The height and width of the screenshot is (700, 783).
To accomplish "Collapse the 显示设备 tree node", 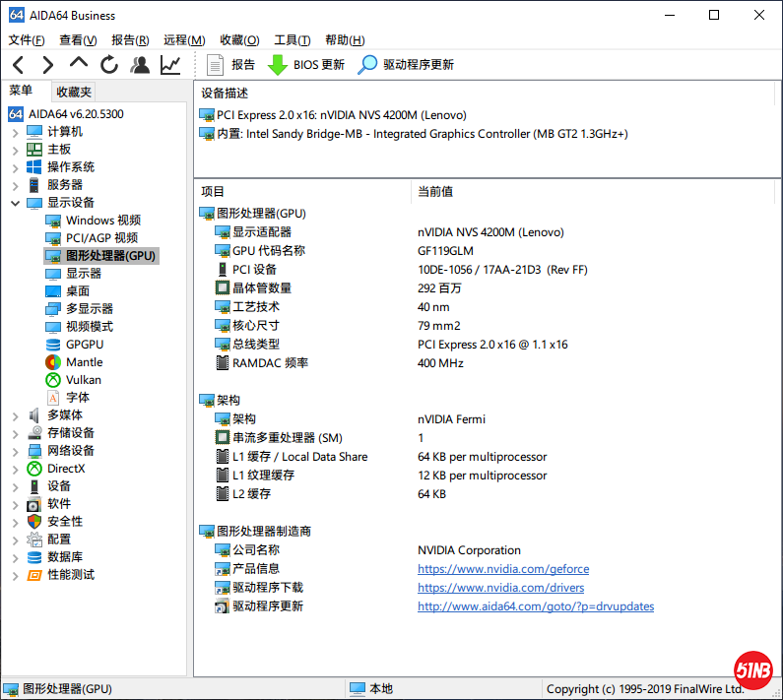I will pyautogui.click(x=15, y=203).
